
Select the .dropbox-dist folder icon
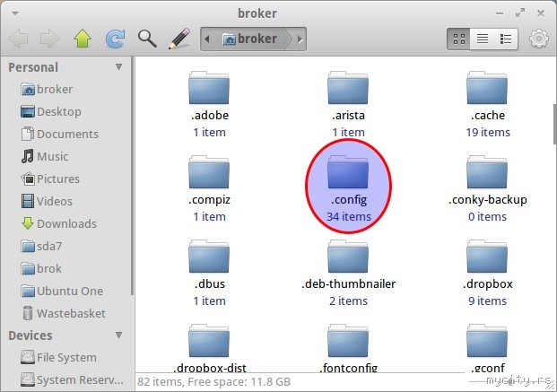209,341
